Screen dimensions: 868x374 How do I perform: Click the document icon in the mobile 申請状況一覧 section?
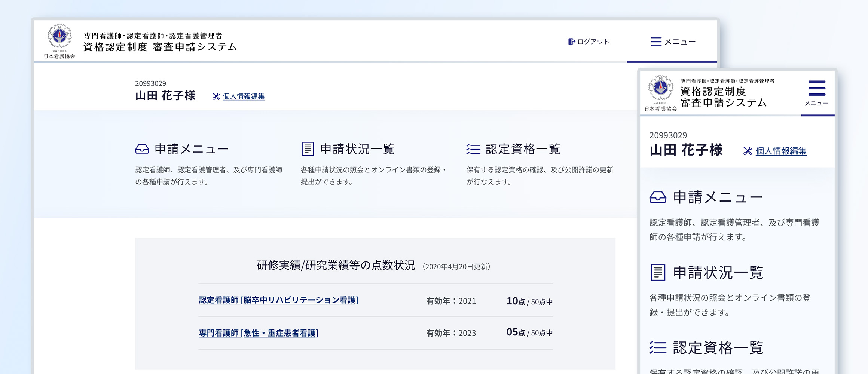coord(658,273)
